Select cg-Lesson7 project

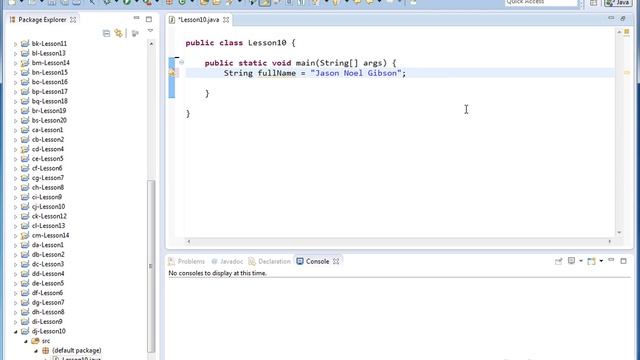48,178
